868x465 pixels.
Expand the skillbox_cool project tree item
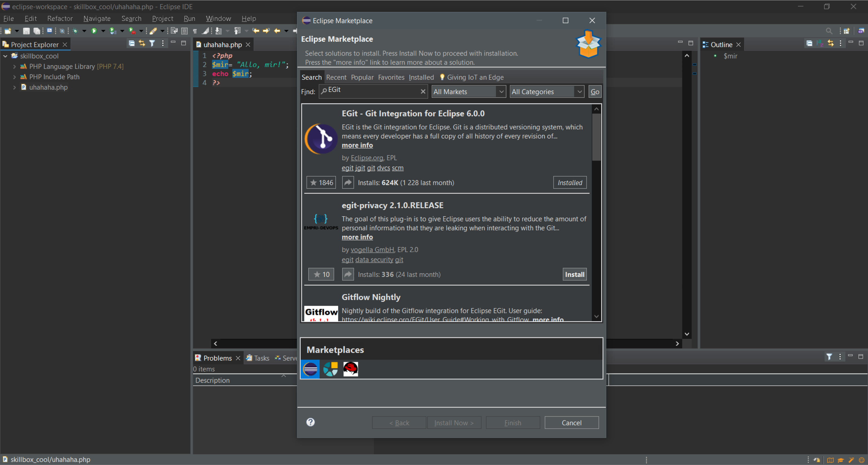5,56
